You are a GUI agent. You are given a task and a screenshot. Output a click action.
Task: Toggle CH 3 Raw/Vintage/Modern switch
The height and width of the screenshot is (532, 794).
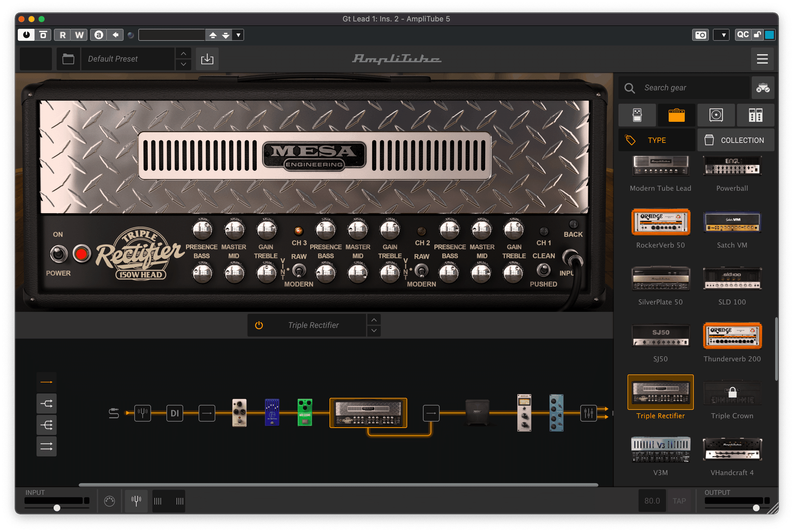[x=299, y=271]
